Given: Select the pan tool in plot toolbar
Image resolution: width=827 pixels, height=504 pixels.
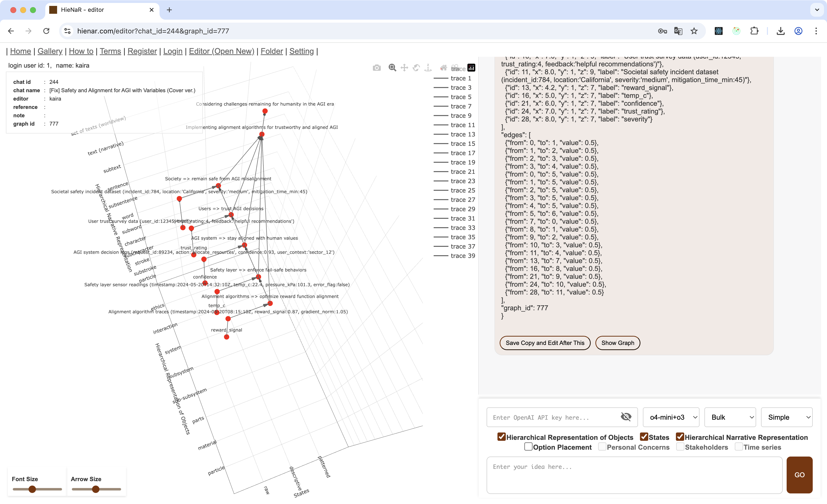Looking at the screenshot, I should 404,68.
